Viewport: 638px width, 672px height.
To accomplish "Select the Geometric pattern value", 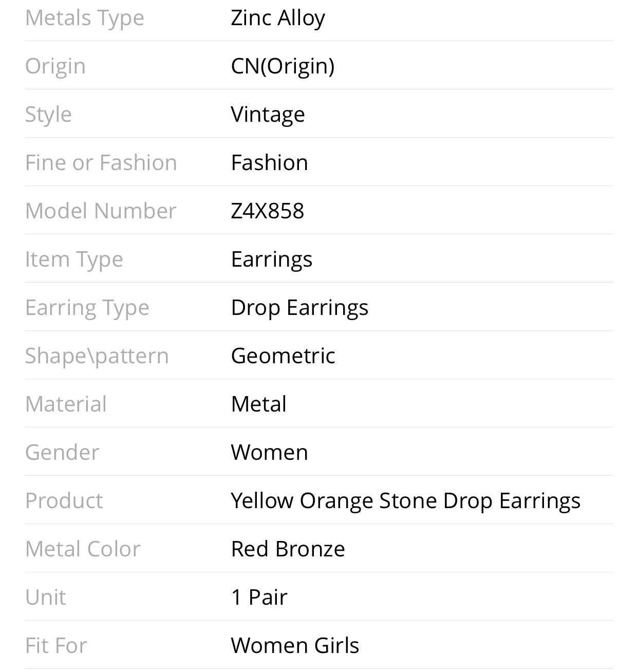I will pyautogui.click(x=283, y=356).
